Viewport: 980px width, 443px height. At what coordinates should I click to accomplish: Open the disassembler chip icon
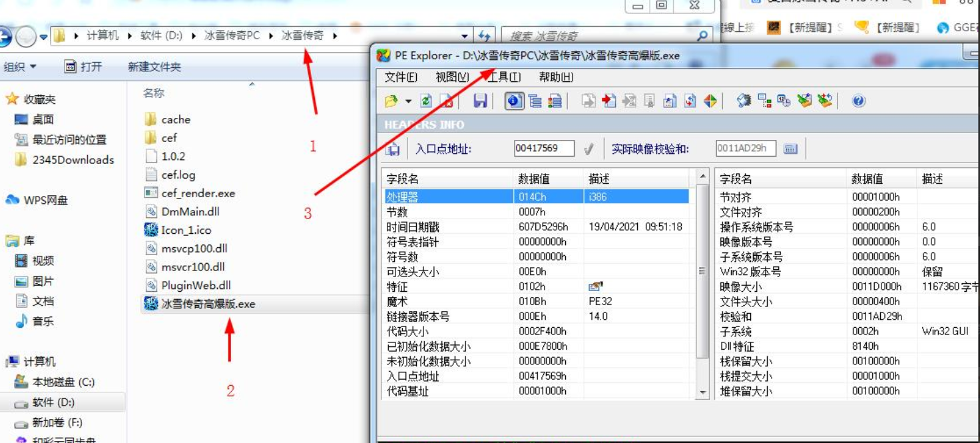point(744,101)
